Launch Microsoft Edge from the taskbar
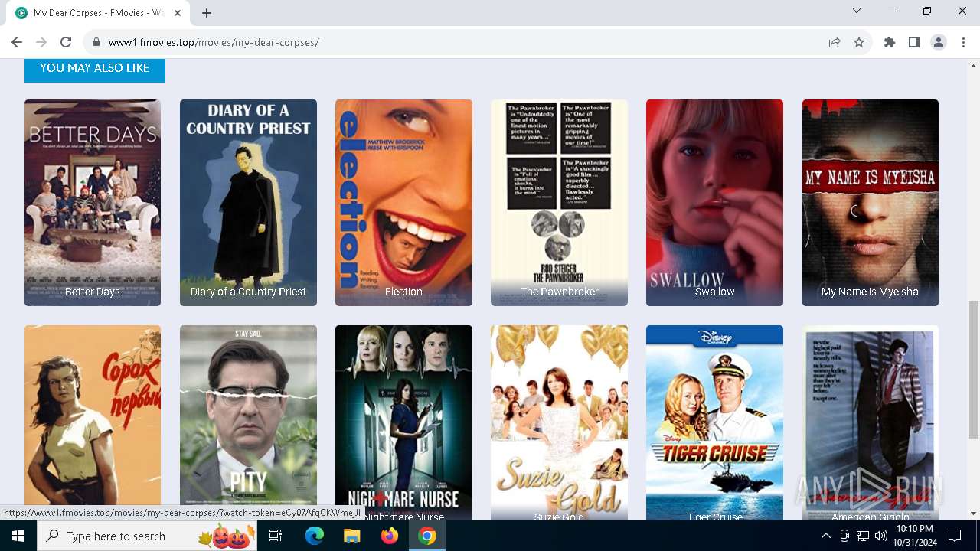Viewport: 980px width, 551px height. 315,536
